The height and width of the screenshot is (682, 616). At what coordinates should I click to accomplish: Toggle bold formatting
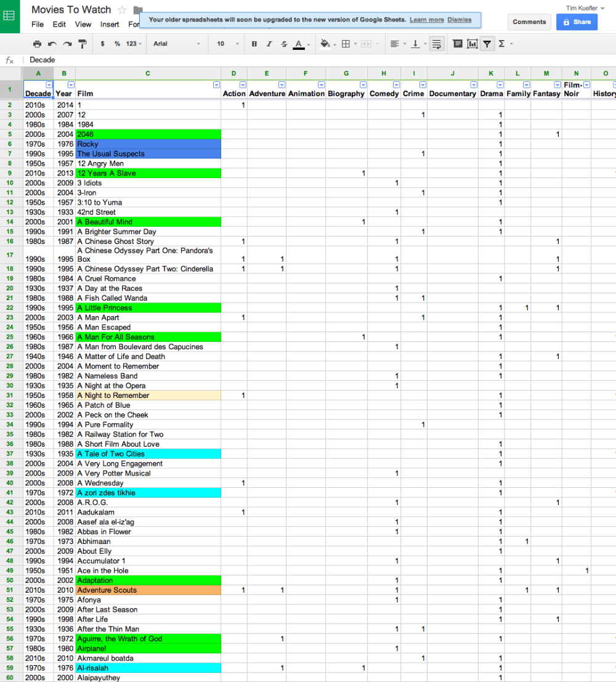coord(254,44)
